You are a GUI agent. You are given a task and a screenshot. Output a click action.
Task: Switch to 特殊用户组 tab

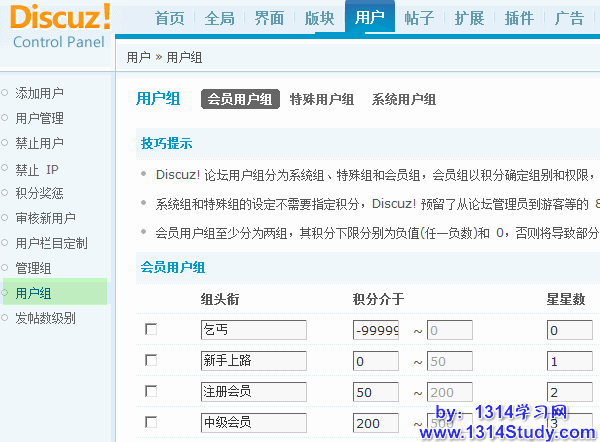(321, 99)
